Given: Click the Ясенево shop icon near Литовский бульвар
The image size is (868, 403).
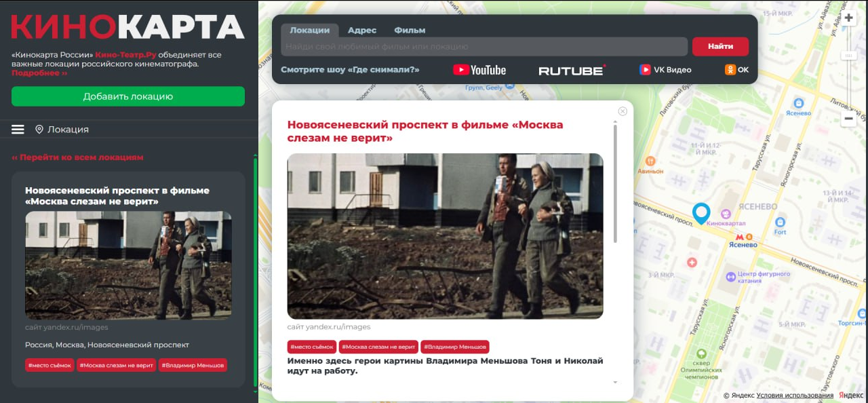Looking at the screenshot, I should coord(798,103).
